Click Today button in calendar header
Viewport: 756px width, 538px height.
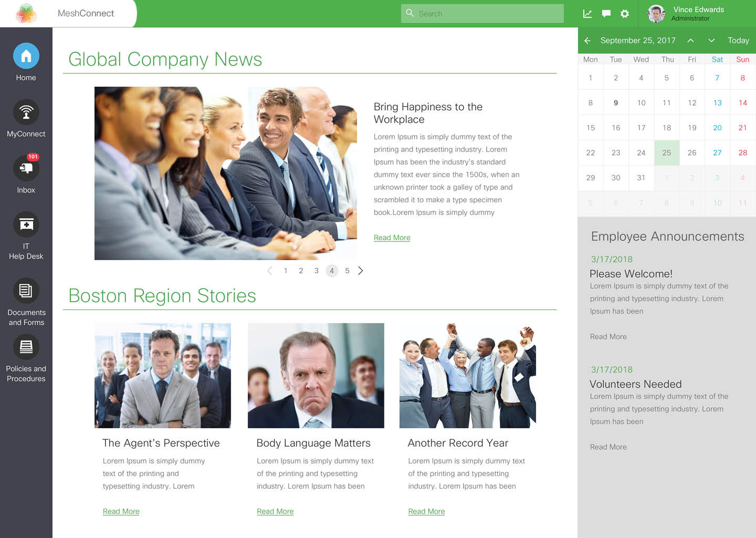coord(738,40)
